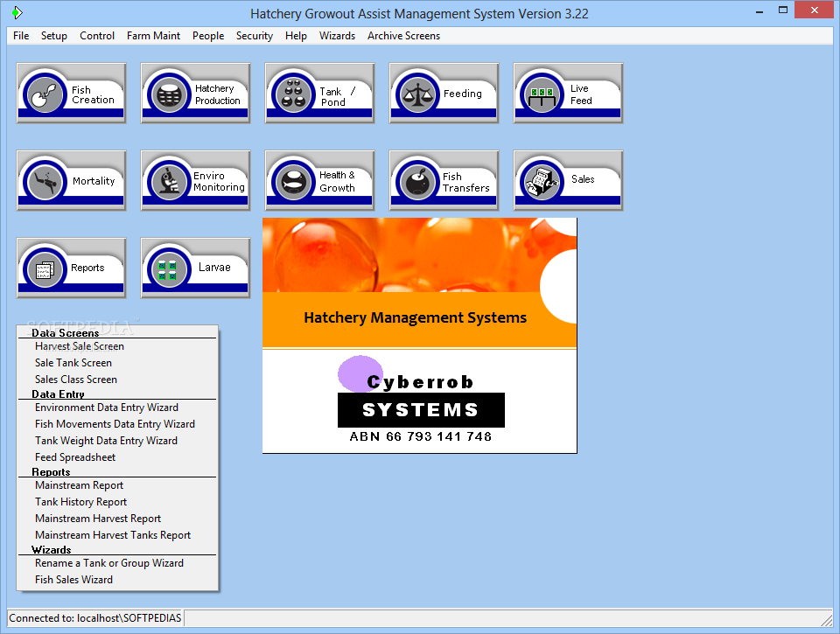Launch Rename a Tank or Group Wizard
The image size is (840, 634).
109,563
